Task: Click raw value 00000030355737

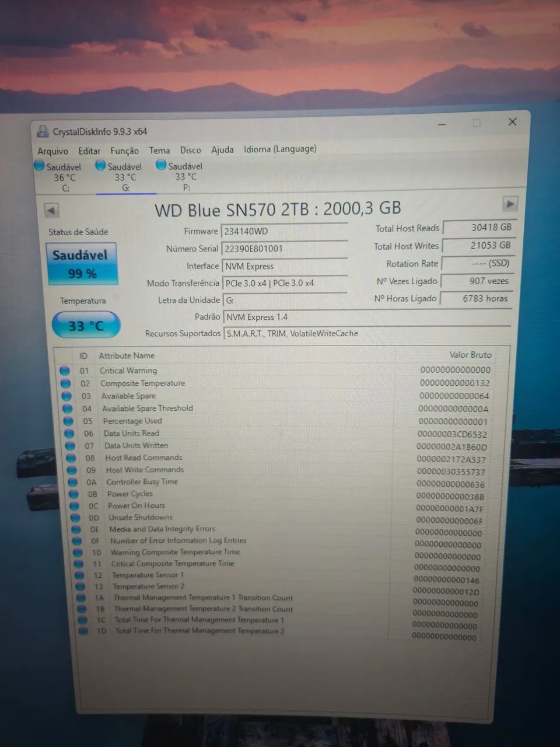Action: pos(451,472)
